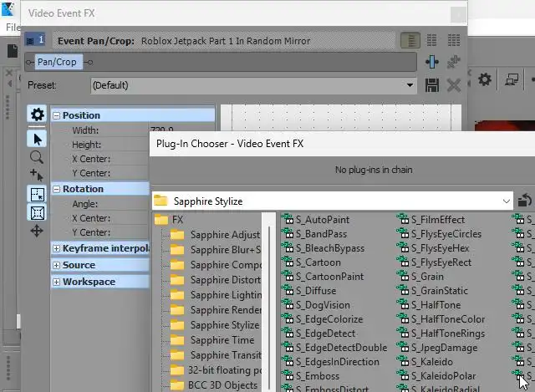
Task: Switch to the dense grid view icon
Action: tap(454, 40)
